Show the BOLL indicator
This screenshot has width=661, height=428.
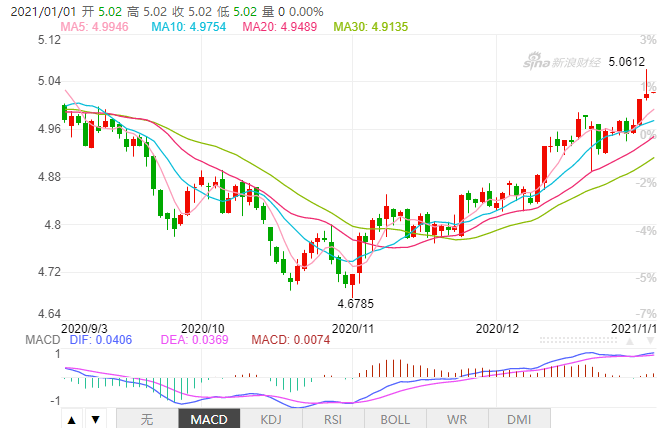point(395,419)
